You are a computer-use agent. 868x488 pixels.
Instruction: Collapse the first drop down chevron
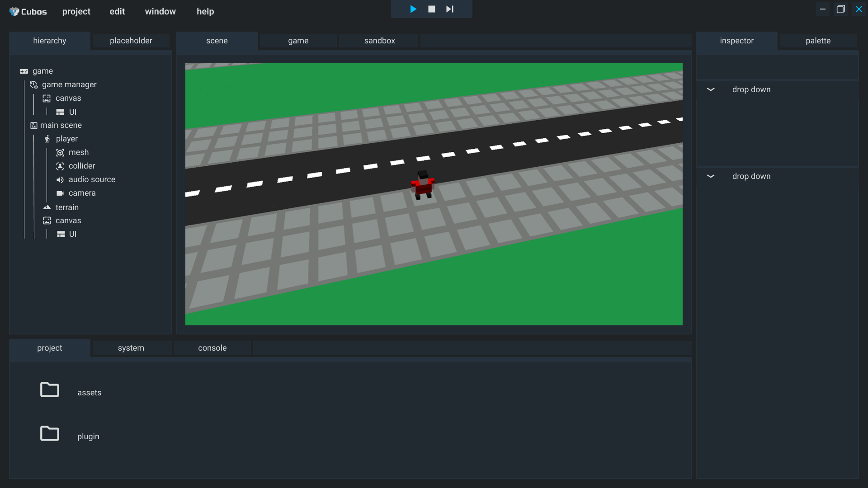point(711,89)
